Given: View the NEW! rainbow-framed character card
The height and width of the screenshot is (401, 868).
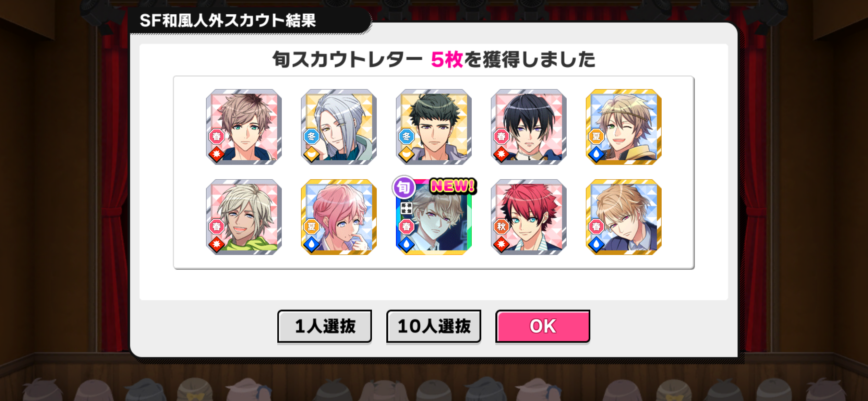Looking at the screenshot, I should click(434, 217).
